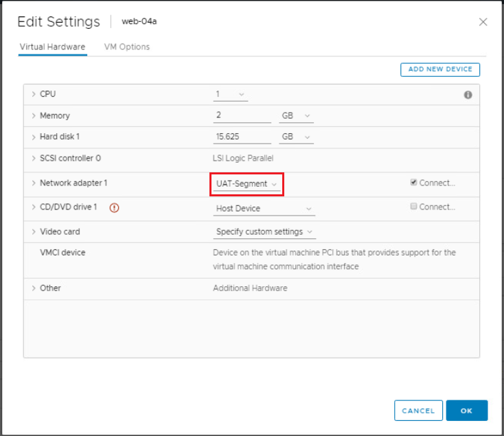Open Video card custom settings dropdown
Viewport: 504px width, 436px height.
point(264,232)
